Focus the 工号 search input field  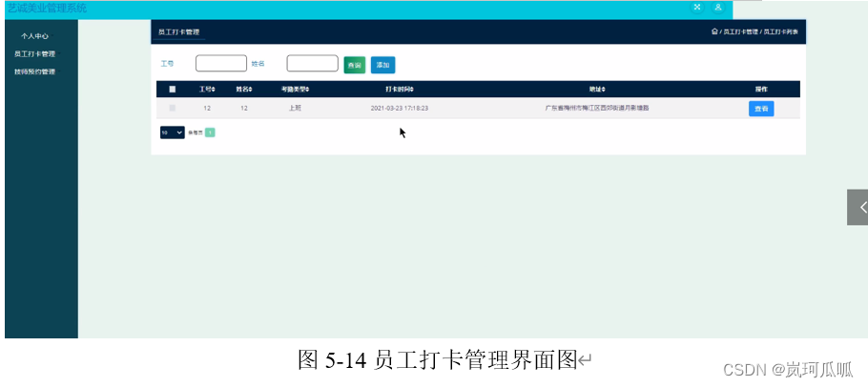click(x=221, y=63)
